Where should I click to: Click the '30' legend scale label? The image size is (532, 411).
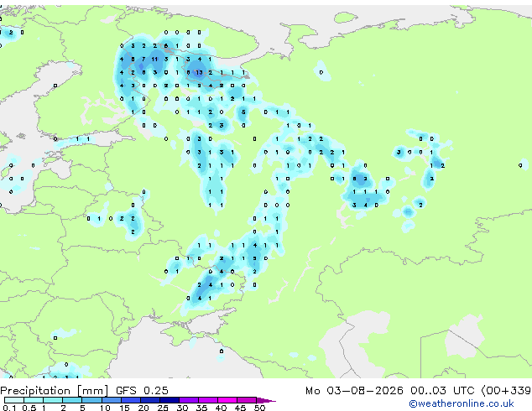182,408
